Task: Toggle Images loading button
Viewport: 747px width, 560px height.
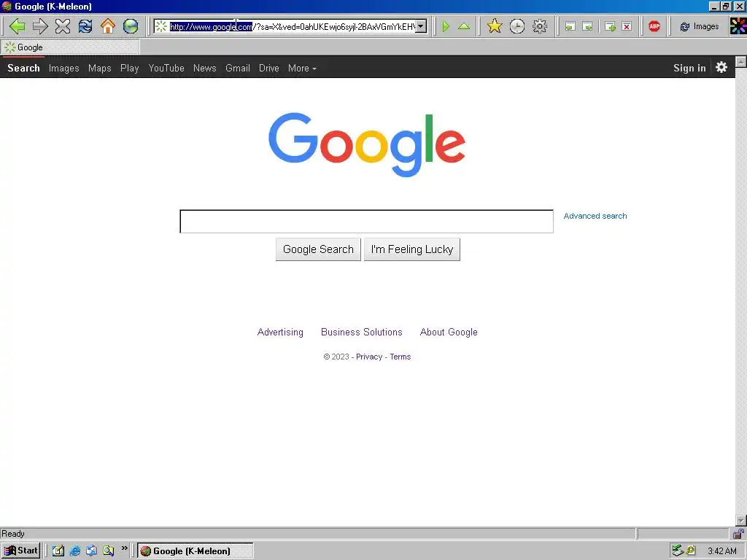Action: point(700,27)
